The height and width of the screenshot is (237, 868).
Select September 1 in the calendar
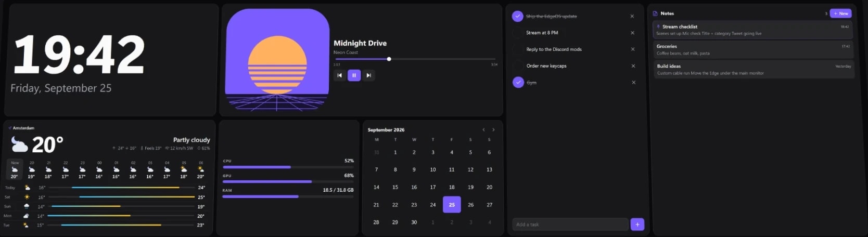click(395, 152)
